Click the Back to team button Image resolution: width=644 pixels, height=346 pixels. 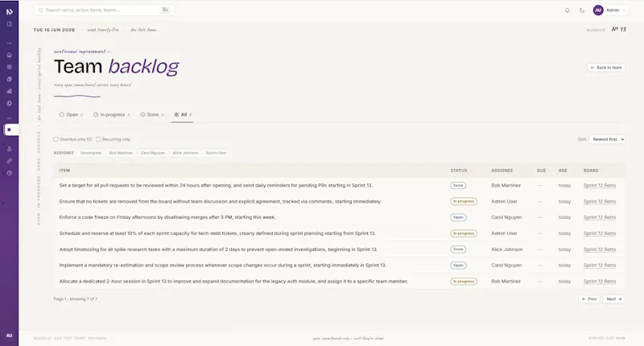pos(606,68)
